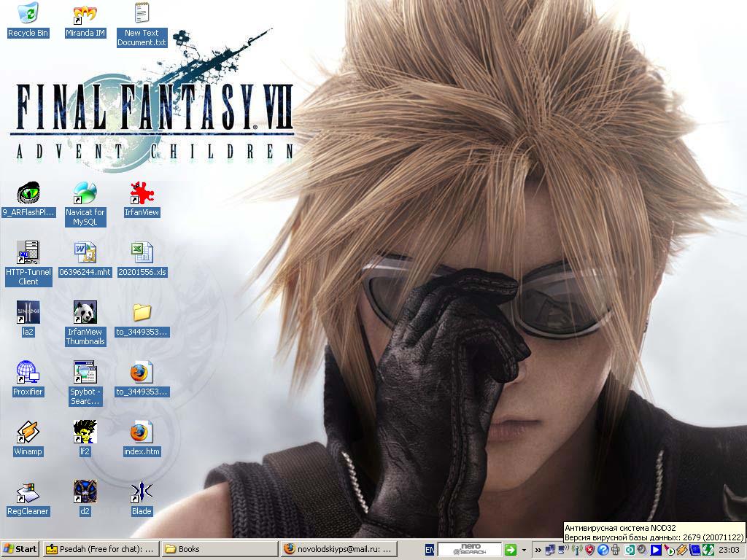Click the blue question mark tray icon
Viewport: 747px width, 560px height.
tap(603, 550)
